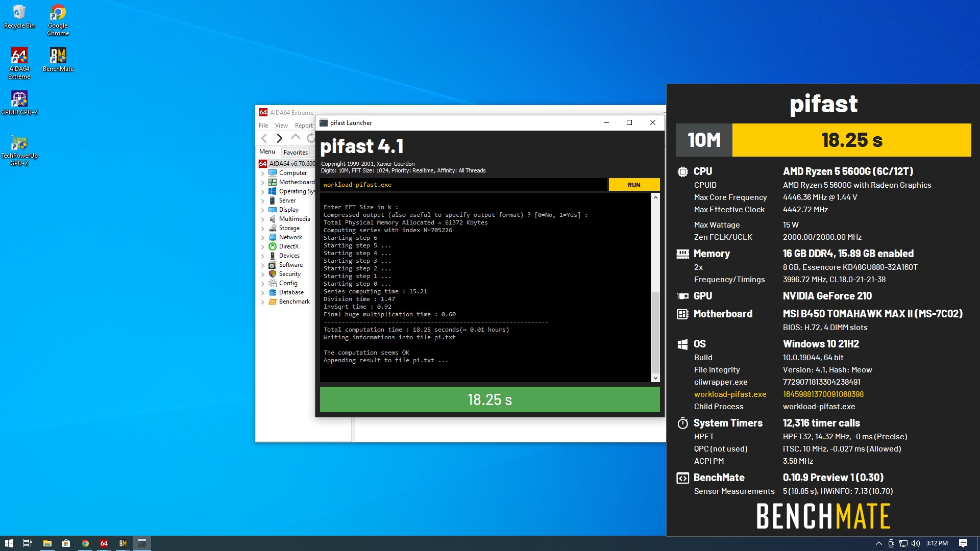
Task: Select Security item in AIDA64 tree
Action: [x=289, y=274]
